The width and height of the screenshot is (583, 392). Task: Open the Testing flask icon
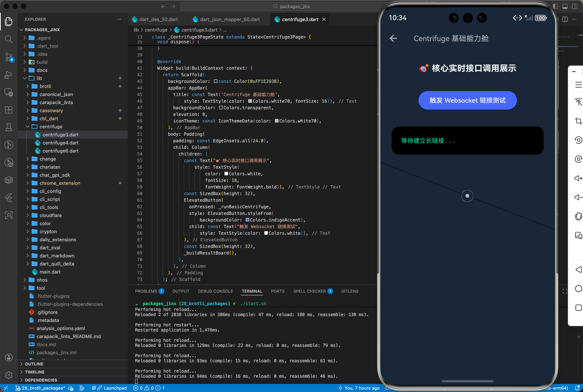tap(9, 127)
